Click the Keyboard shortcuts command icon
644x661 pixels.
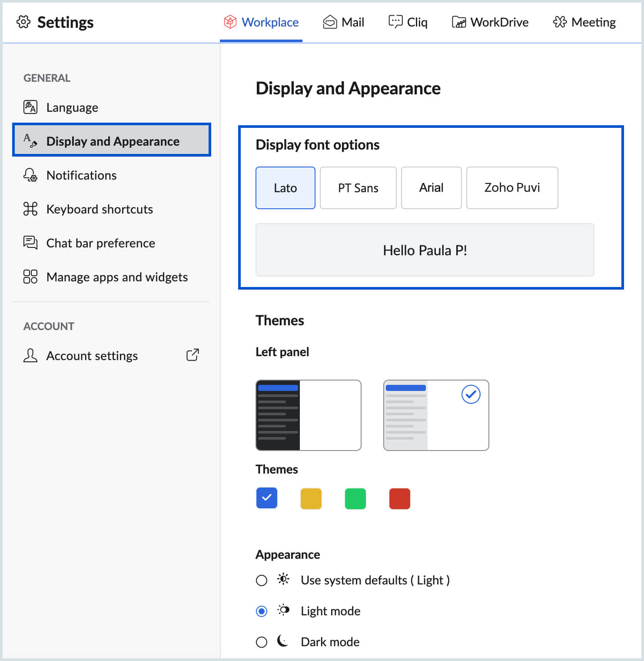pyautogui.click(x=30, y=209)
